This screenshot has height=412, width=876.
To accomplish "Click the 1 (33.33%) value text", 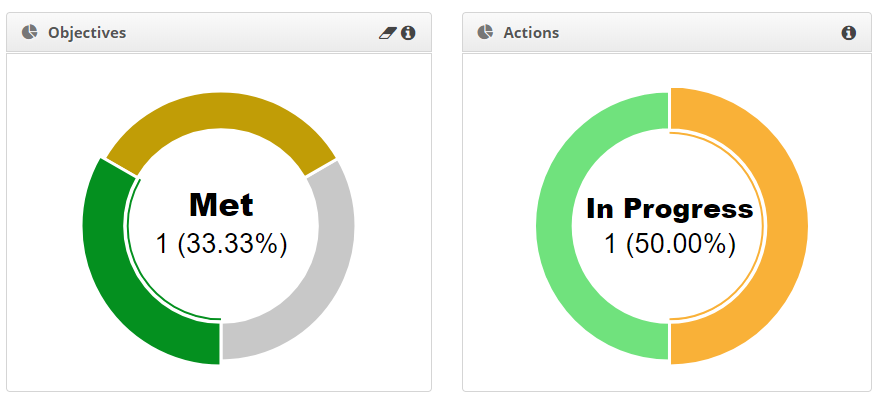I will pyautogui.click(x=221, y=244).
